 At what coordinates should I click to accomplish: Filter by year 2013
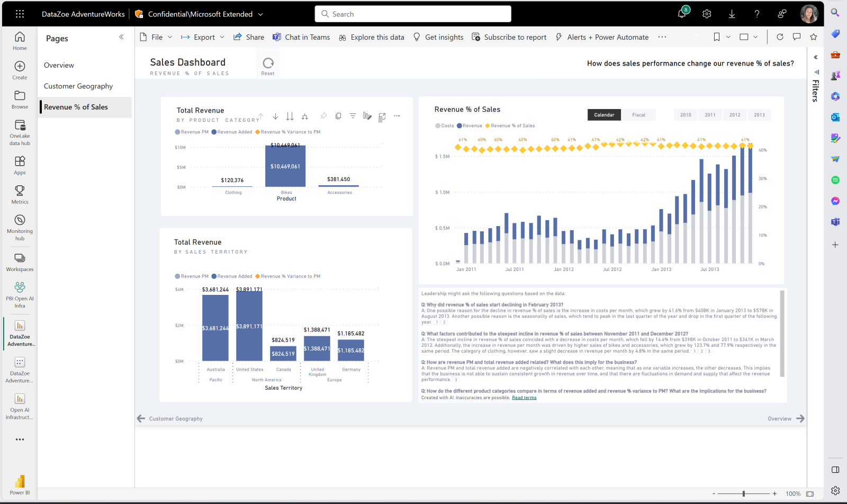(x=759, y=115)
